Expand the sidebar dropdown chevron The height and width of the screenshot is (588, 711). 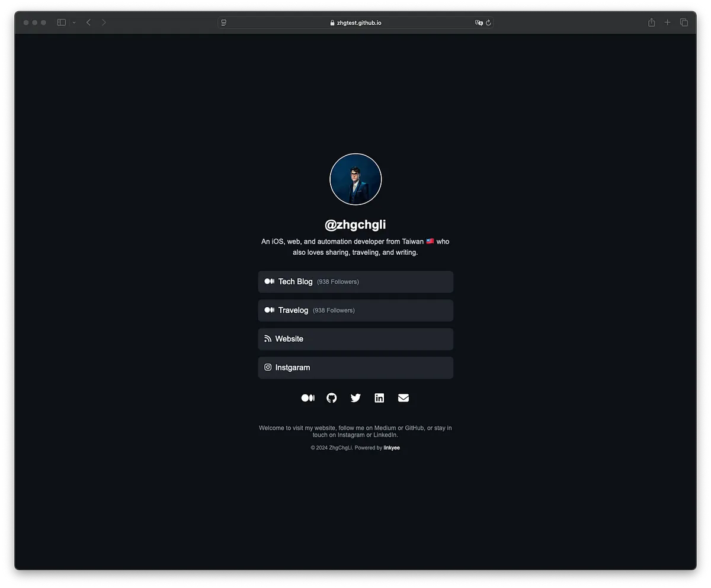pos(74,23)
